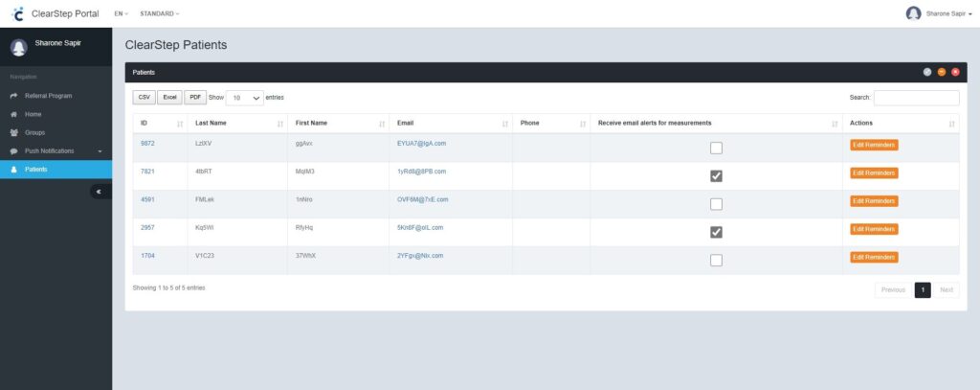Sort table by Actions column
Image resolution: width=980 pixels, height=390 pixels.
pos(952,124)
